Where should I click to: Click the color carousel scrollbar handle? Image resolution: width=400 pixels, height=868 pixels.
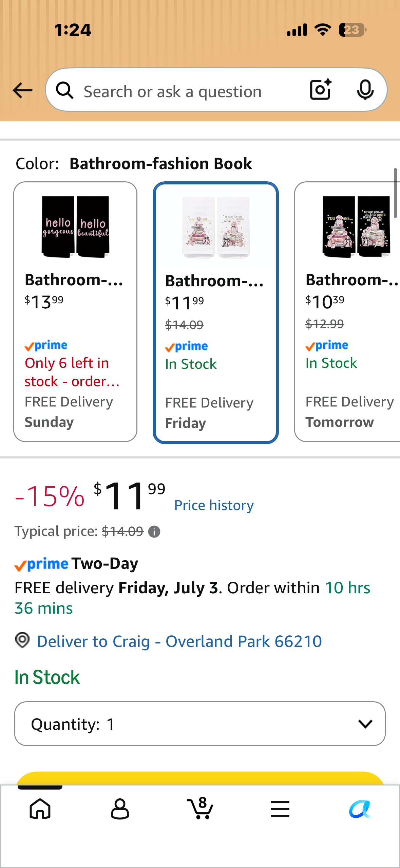tap(395, 193)
